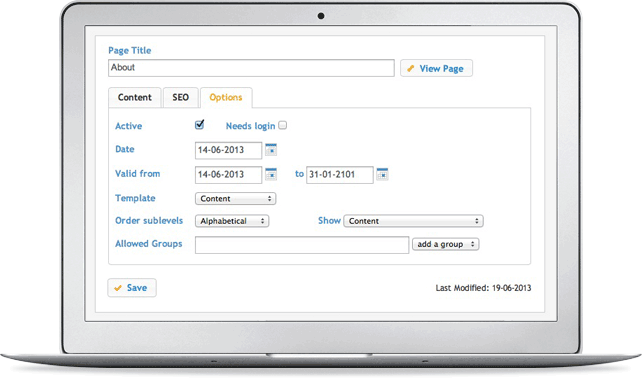Open the Show Content dropdown
The image size is (642, 379).
point(413,221)
